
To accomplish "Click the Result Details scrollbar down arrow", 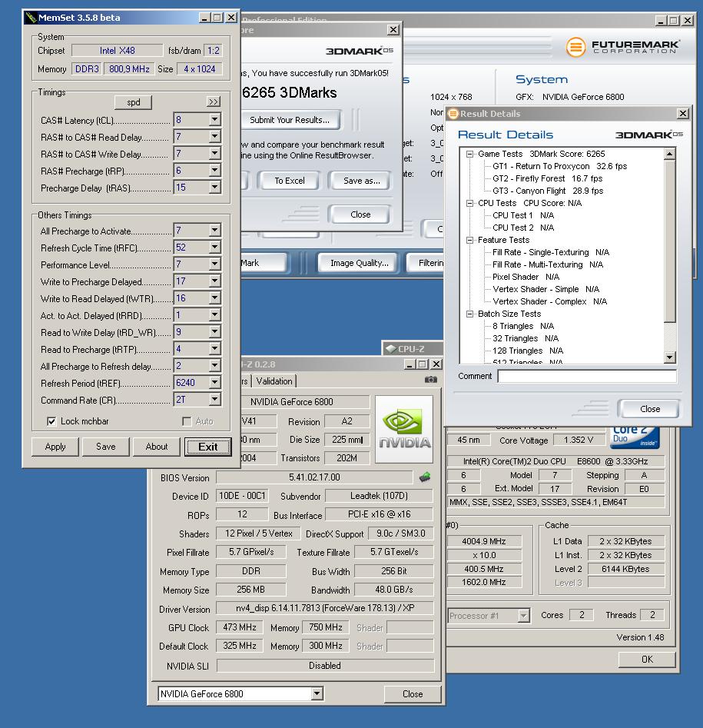I will point(670,357).
